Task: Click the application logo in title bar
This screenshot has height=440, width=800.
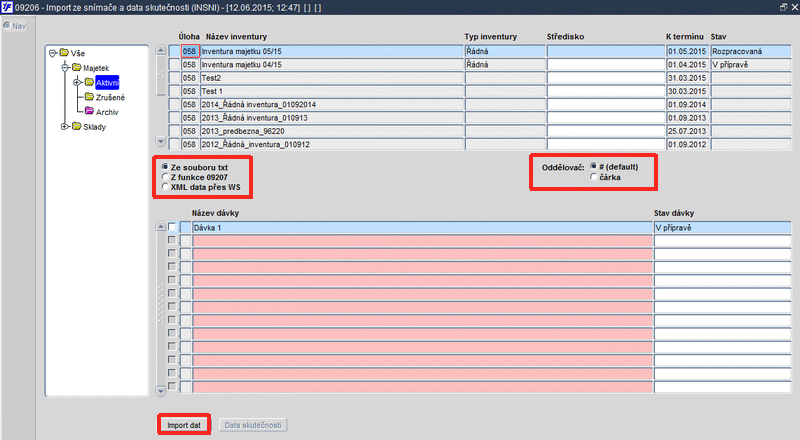Action: [7, 7]
